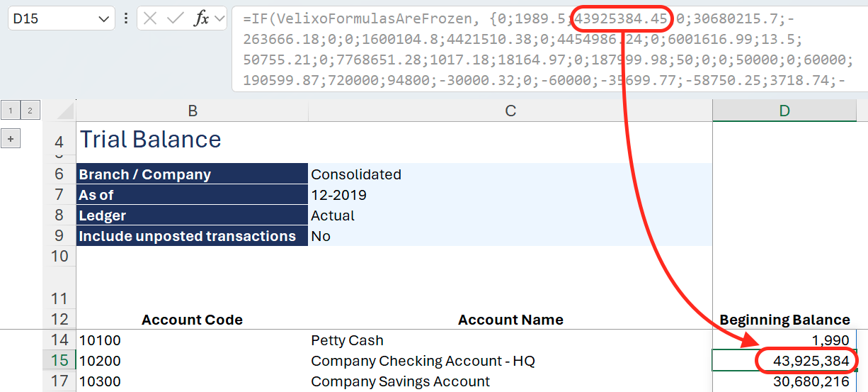Screen dimensions: 868x392
Task: Select the Petty Cash account name cell
Action: pos(510,340)
